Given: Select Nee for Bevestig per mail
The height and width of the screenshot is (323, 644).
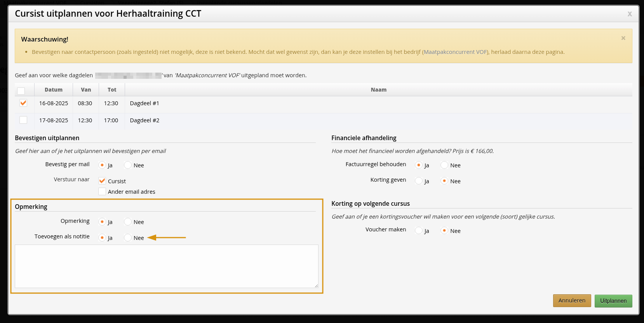Looking at the screenshot, I should [128, 165].
